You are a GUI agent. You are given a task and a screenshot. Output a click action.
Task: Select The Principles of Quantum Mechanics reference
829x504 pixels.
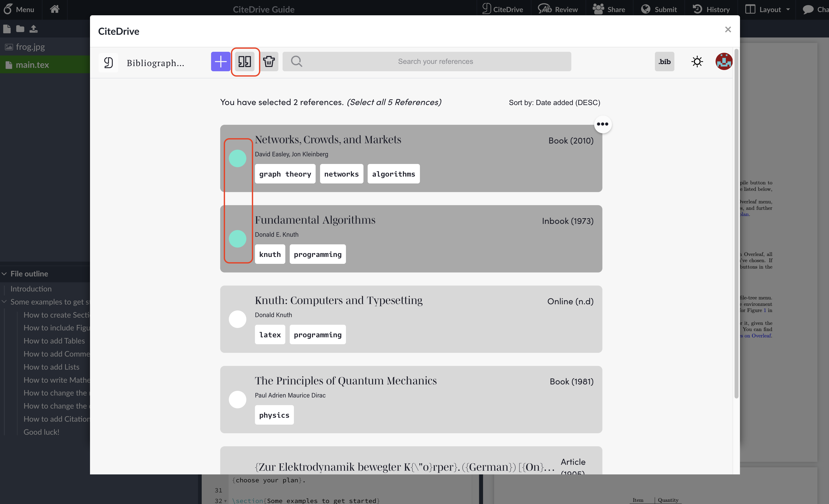tap(237, 399)
